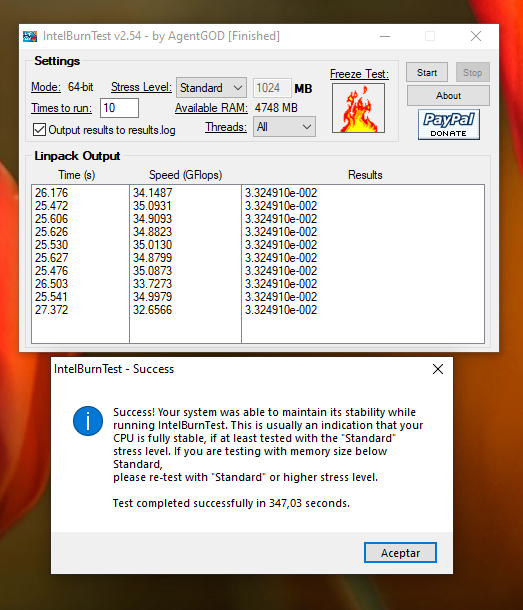Click the About button
This screenshot has width=523, height=610.
coord(448,96)
